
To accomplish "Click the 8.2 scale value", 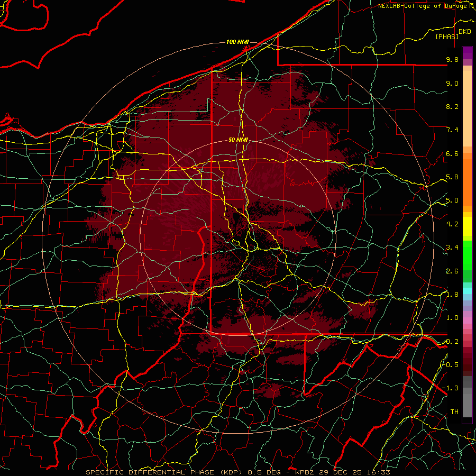I will click(x=452, y=106).
